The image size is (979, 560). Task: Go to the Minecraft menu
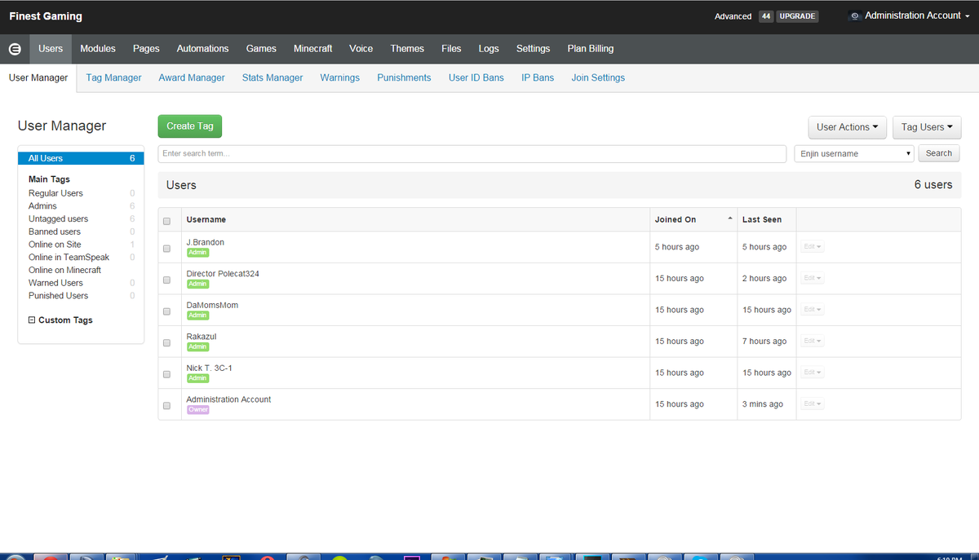pos(312,49)
